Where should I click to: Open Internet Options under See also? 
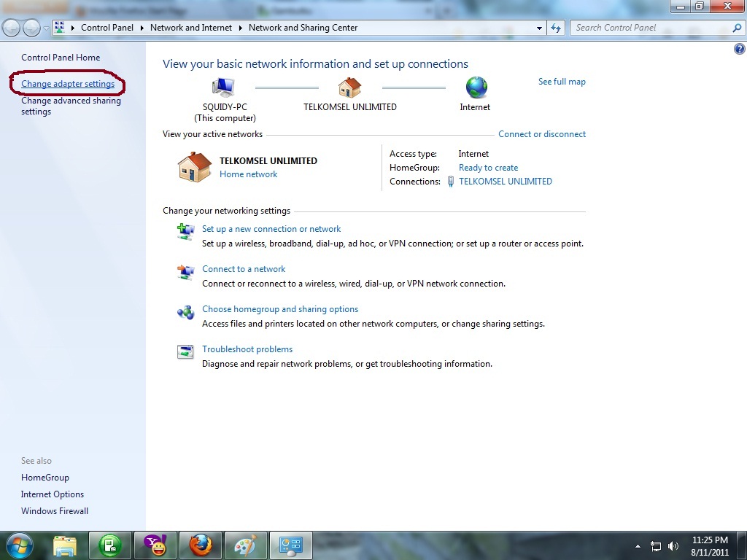click(x=53, y=494)
